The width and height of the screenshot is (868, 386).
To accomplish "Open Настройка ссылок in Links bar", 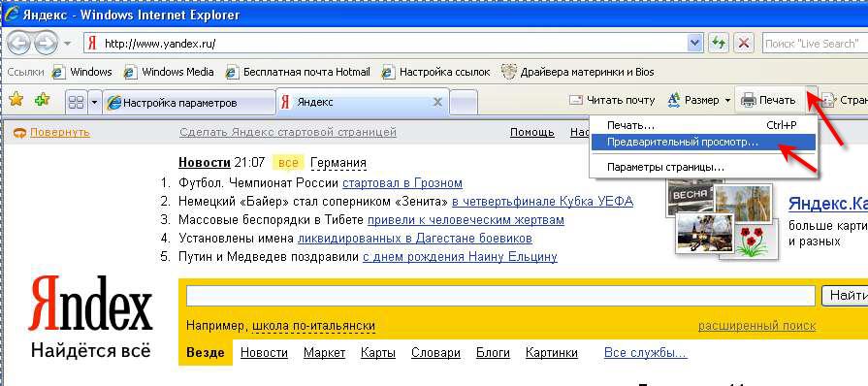I will 436,72.
